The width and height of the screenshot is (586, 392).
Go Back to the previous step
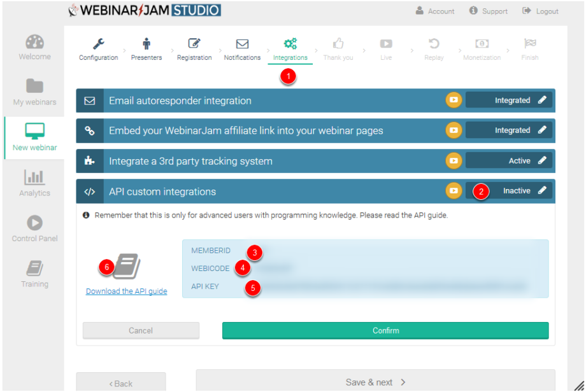point(121,383)
